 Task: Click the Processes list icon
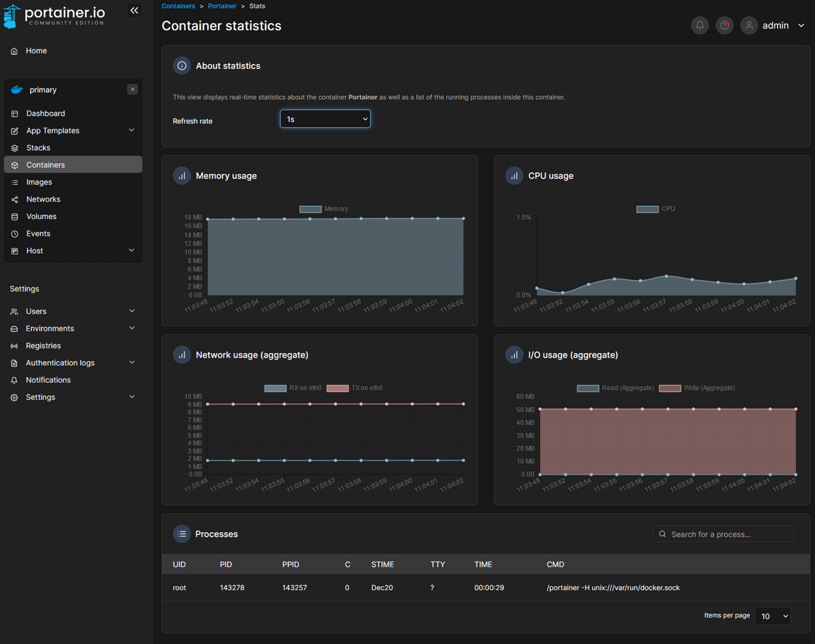pos(182,534)
